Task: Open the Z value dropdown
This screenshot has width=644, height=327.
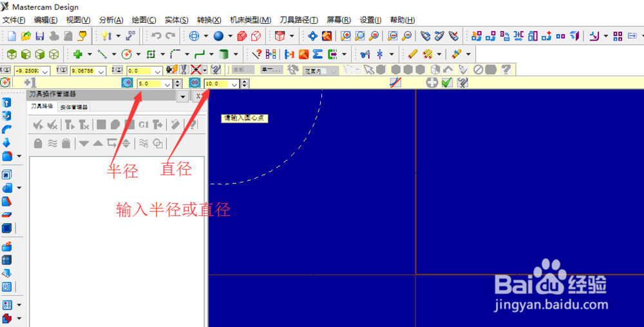Action: pos(158,71)
